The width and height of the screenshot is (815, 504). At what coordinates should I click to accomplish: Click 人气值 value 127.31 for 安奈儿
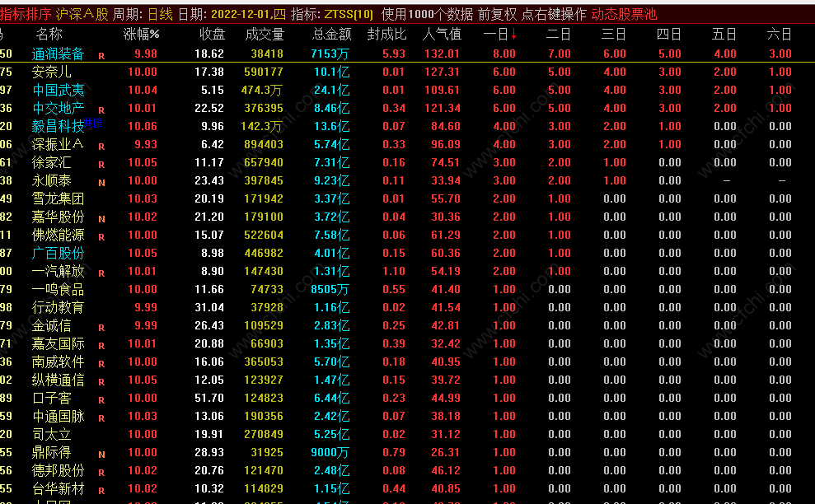(443, 72)
